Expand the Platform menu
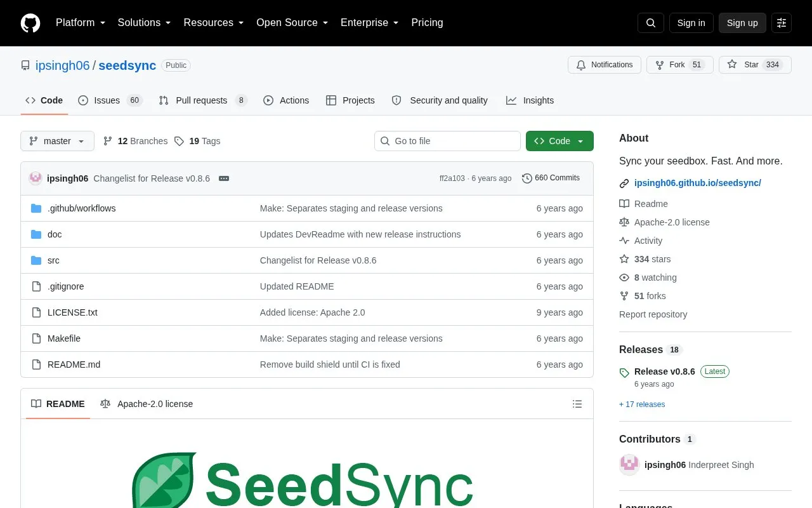The width and height of the screenshot is (812, 508). tap(81, 23)
